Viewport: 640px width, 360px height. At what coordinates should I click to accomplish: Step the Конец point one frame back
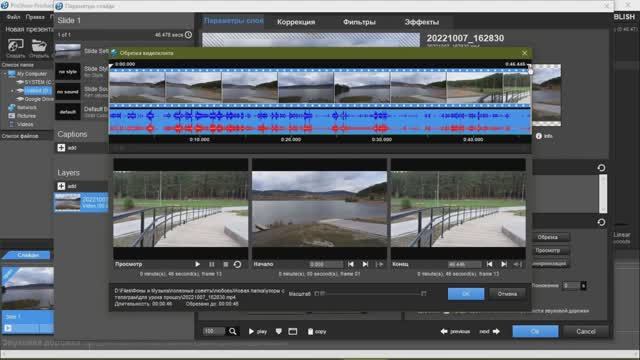click(x=489, y=264)
